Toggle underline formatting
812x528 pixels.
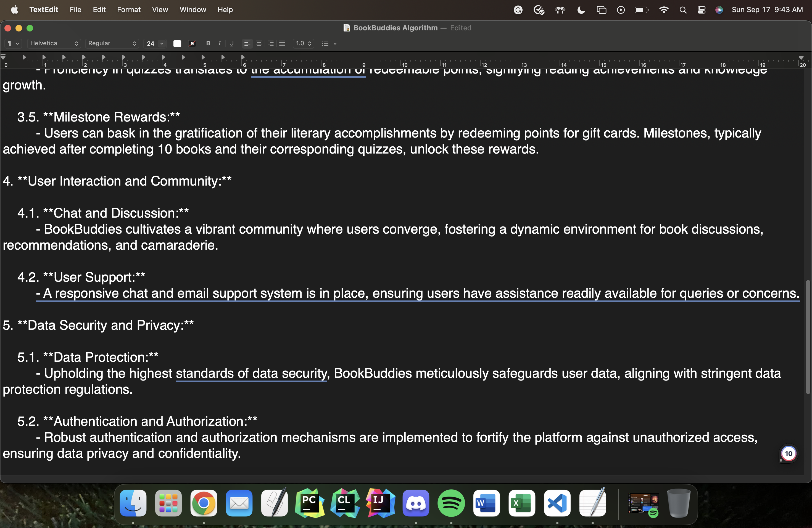[231, 43]
